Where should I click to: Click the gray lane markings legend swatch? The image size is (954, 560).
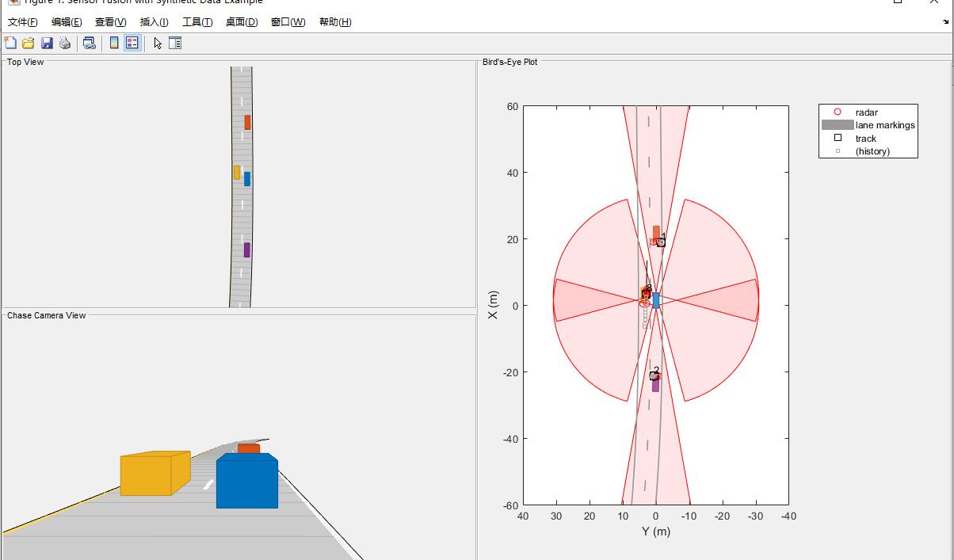838,125
